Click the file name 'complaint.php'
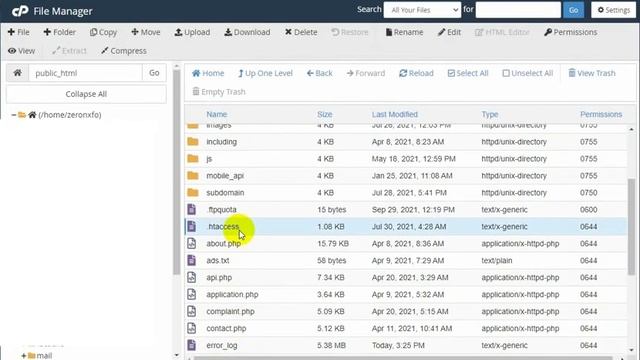640x360 pixels. click(230, 311)
